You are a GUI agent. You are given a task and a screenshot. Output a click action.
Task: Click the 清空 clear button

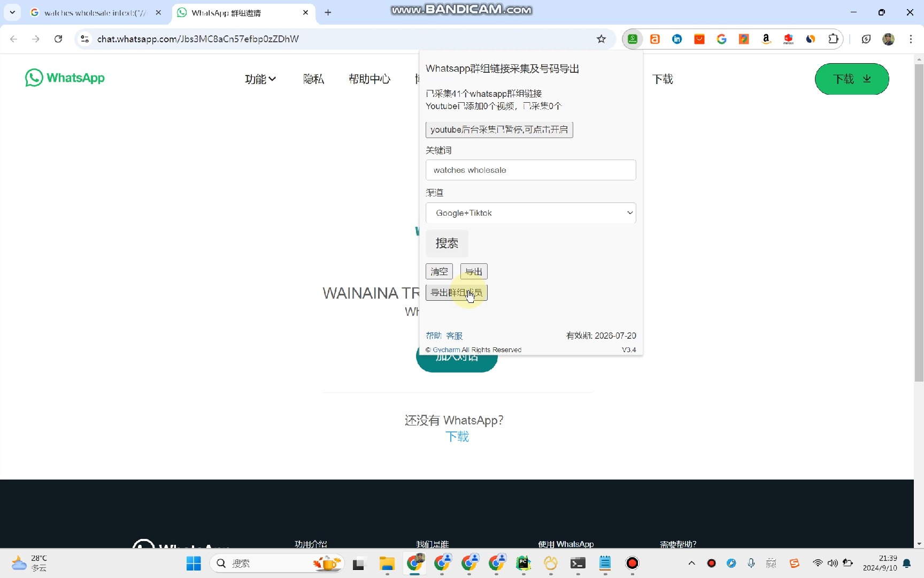tap(439, 271)
